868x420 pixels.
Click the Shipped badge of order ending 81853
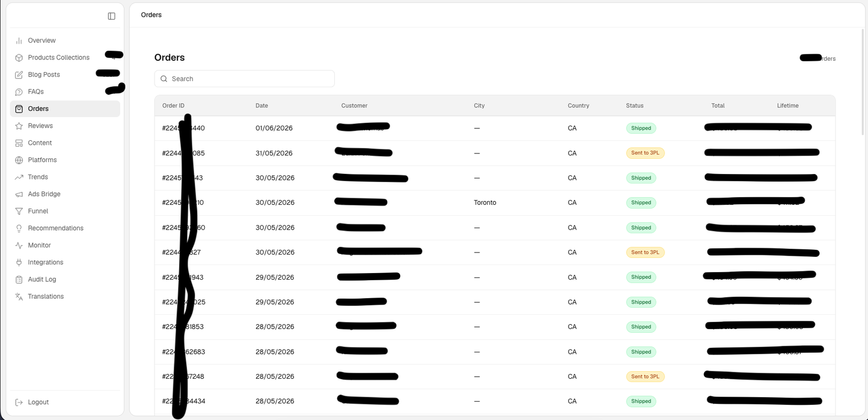pyautogui.click(x=641, y=327)
